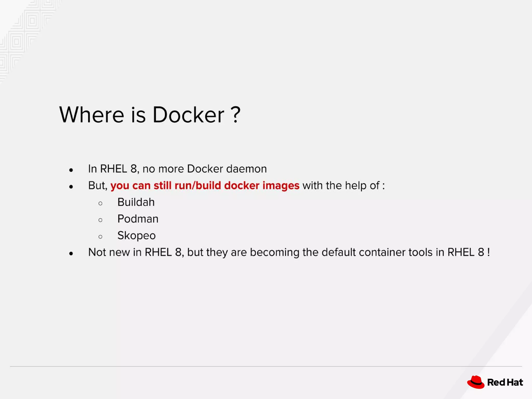Click 'with the help of :' text

344,185
